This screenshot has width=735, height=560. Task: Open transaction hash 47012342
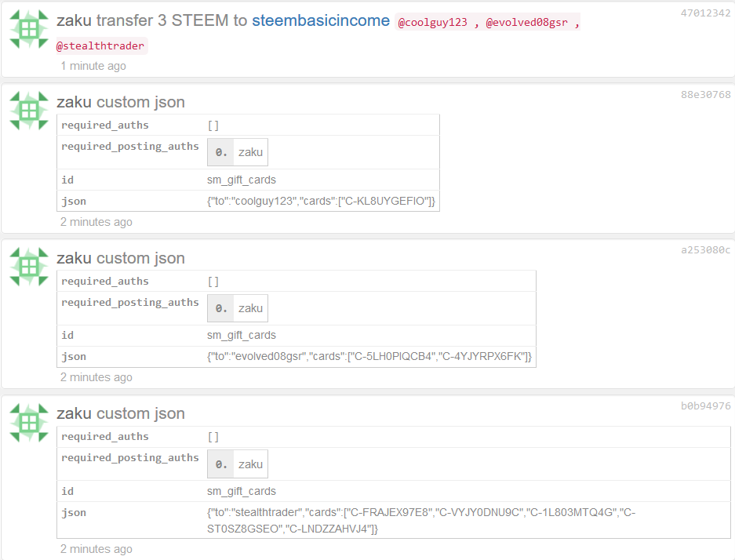[705, 13]
